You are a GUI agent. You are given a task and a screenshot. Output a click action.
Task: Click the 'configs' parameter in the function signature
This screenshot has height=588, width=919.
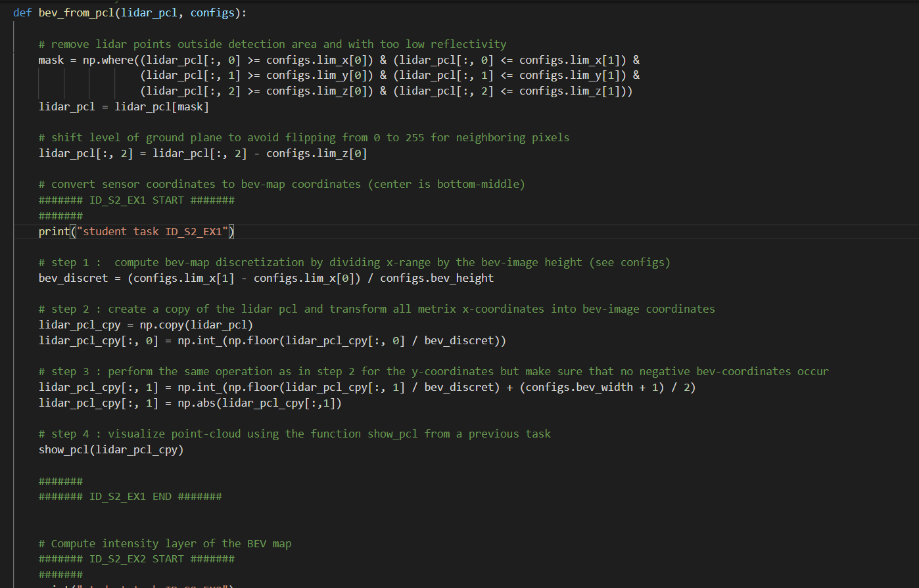pos(212,13)
